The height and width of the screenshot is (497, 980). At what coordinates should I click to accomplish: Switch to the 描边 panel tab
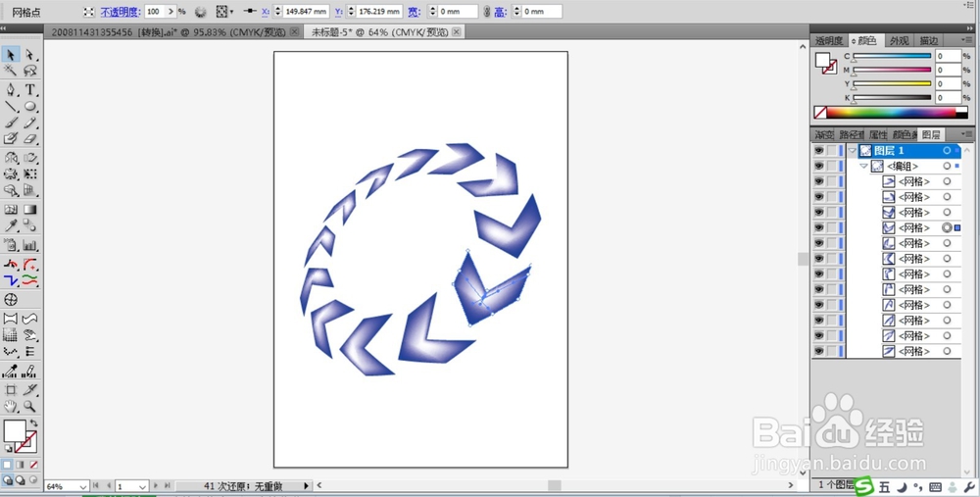[928, 40]
